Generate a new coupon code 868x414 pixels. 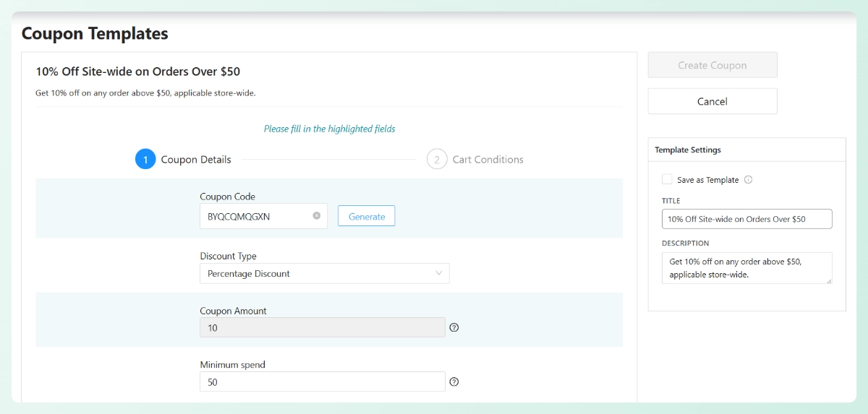[x=366, y=216]
